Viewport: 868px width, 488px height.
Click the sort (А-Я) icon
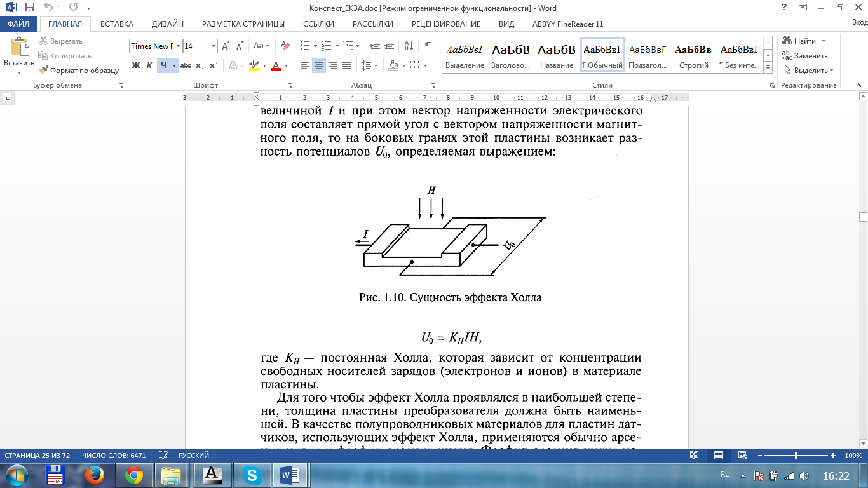tap(407, 46)
